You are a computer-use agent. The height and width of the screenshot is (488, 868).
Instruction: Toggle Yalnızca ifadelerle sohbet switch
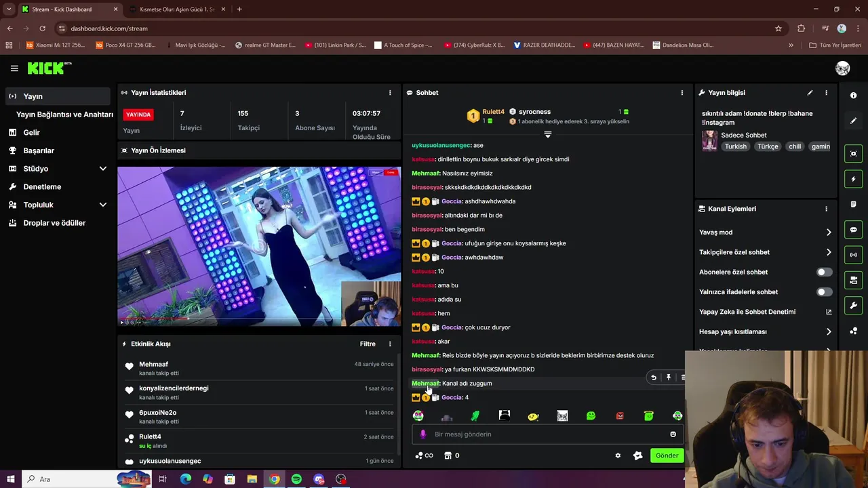pos(824,292)
